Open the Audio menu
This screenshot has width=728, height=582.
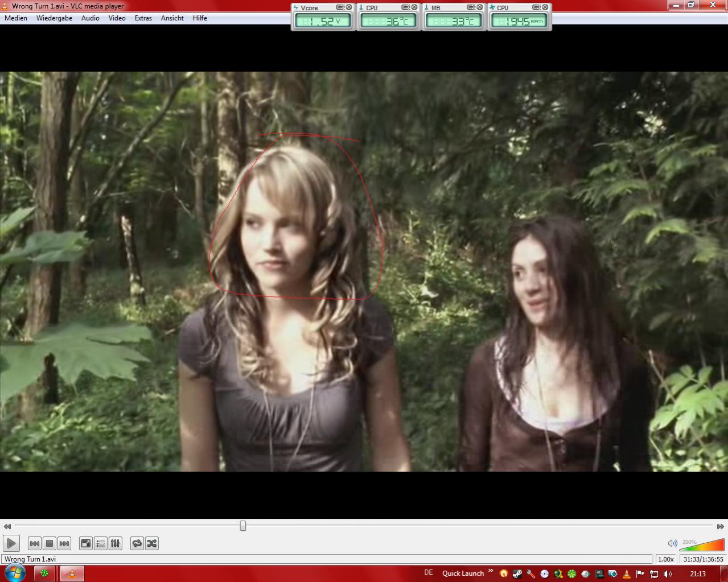click(90, 18)
